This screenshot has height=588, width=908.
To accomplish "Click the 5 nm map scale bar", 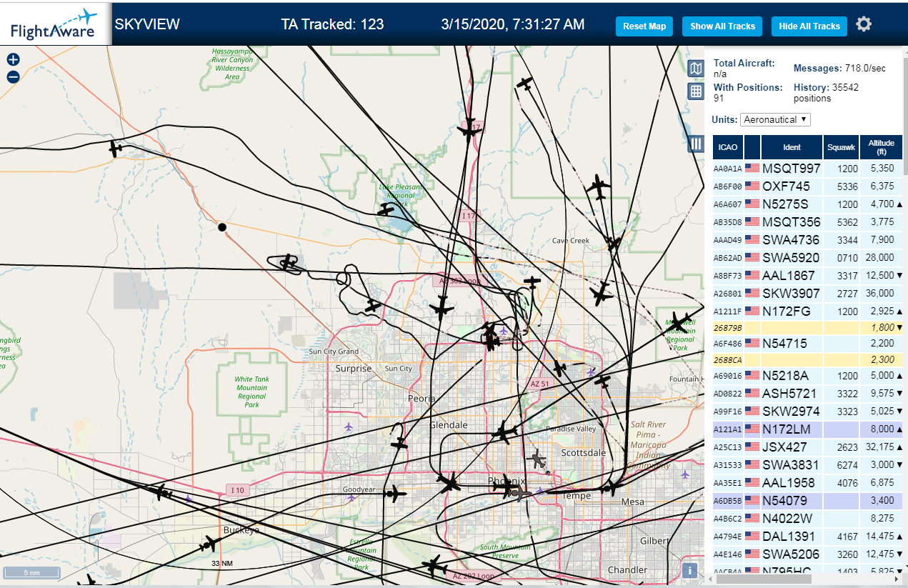I will pyautogui.click(x=32, y=572).
